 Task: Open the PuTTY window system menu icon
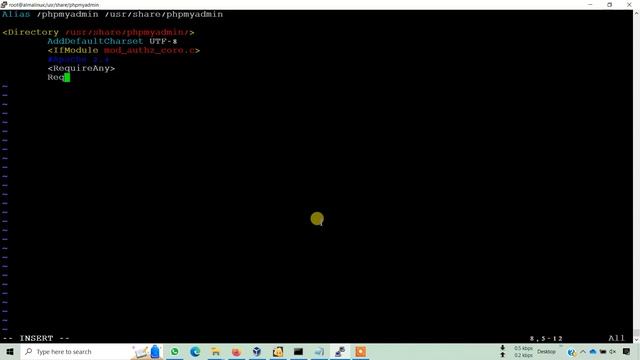[x=4, y=4]
